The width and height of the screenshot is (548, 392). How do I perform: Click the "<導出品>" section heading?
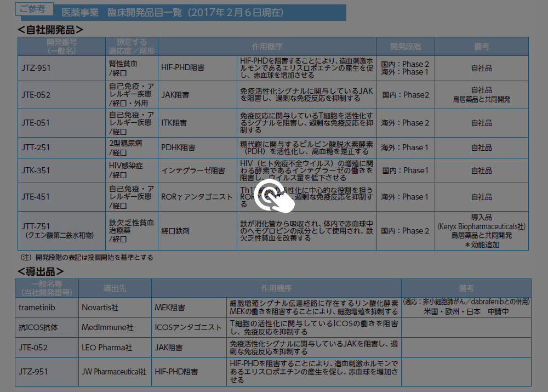point(41,271)
